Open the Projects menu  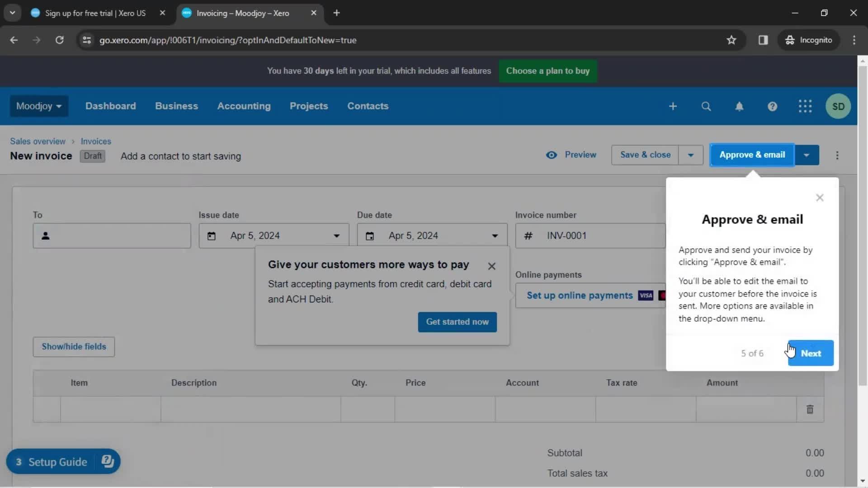(309, 106)
